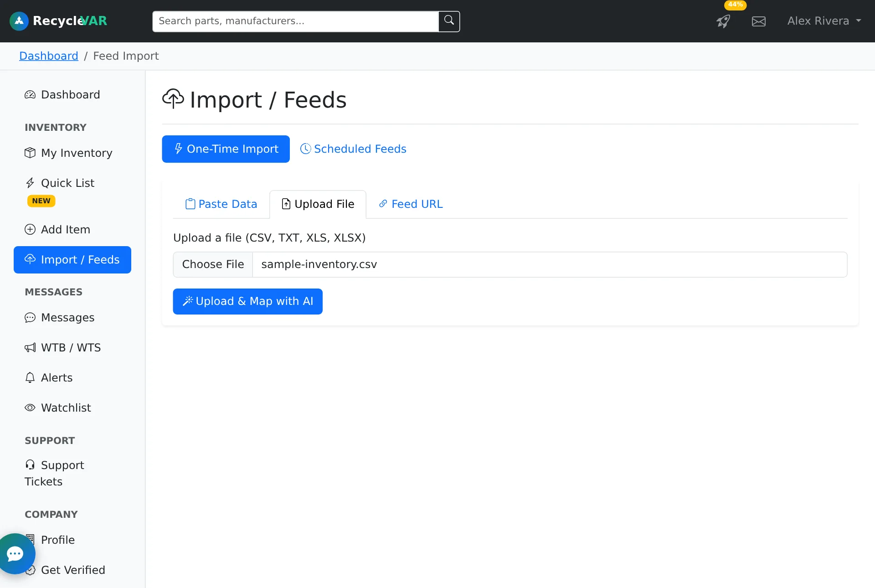Open the WTB / WTS page
875x588 pixels.
tap(72, 347)
